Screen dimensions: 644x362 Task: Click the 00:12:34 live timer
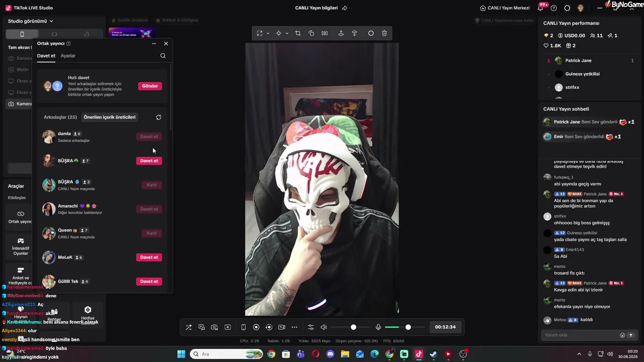coord(445,327)
